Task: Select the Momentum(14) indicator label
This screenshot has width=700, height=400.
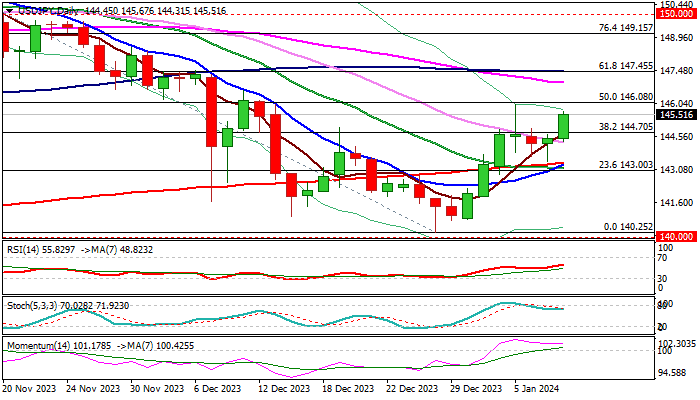Action: click(37, 344)
